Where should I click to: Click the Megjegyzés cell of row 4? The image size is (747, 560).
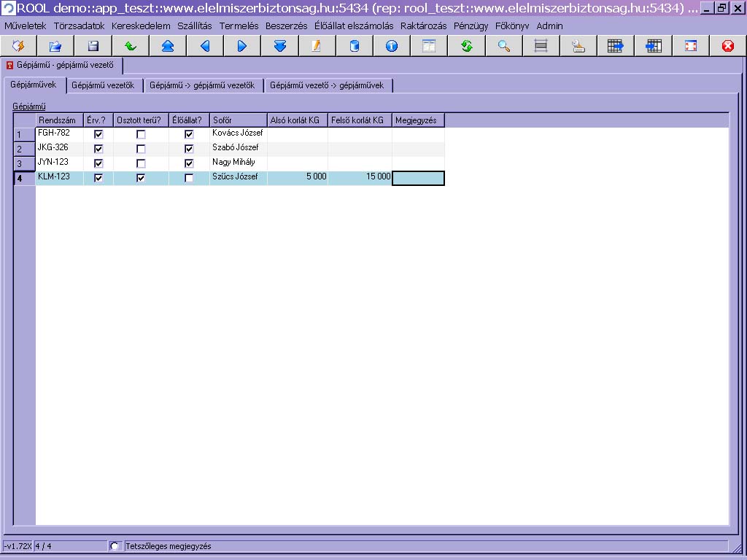[418, 178]
